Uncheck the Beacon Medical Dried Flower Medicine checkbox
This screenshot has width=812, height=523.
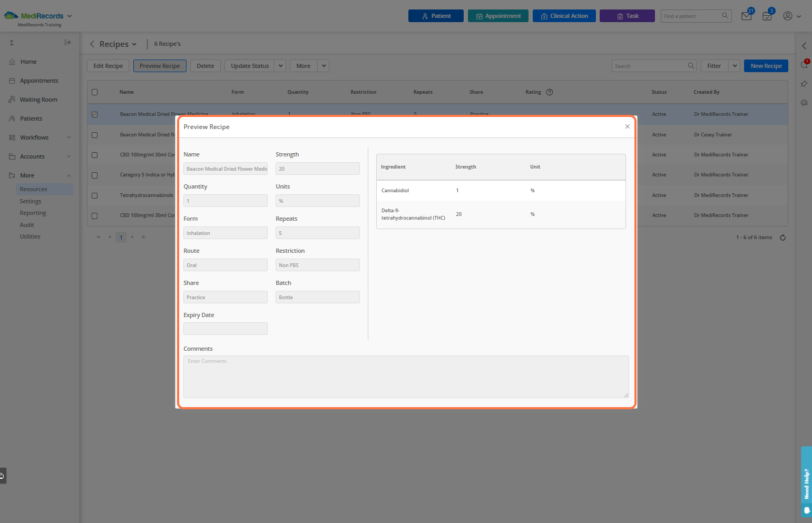click(x=95, y=114)
